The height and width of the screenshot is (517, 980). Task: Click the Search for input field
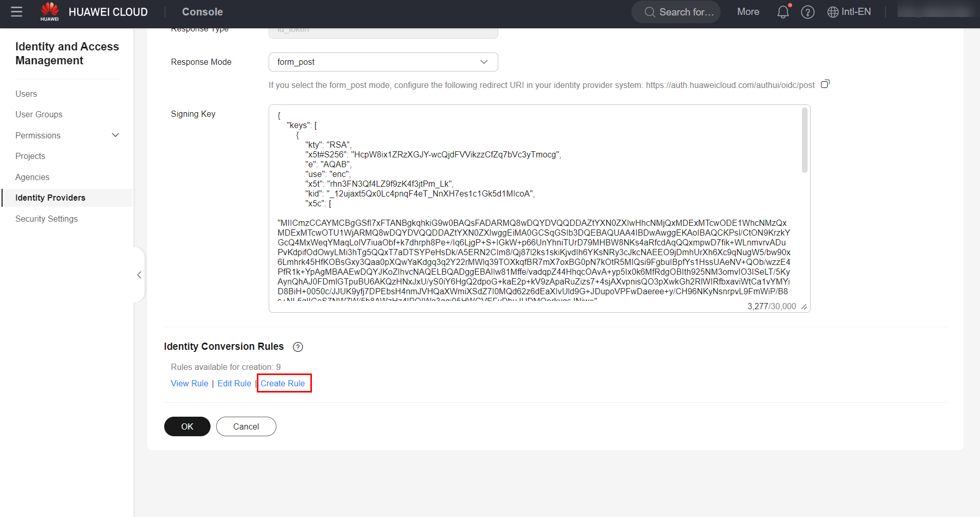[679, 12]
